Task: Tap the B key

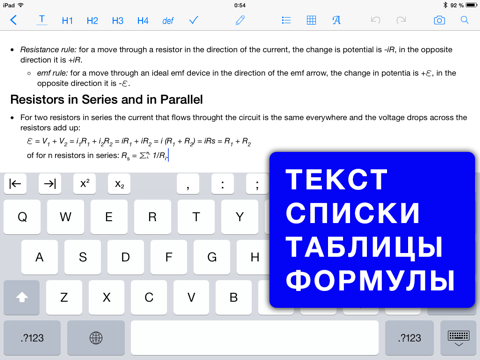Action: coord(234,297)
